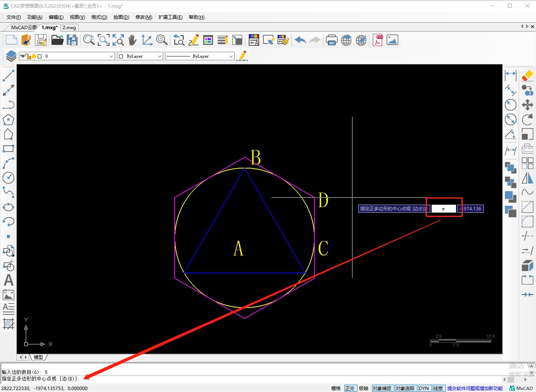536x392 pixels.
Task: Click the 模型 model tab button
Action: [x=38, y=357]
